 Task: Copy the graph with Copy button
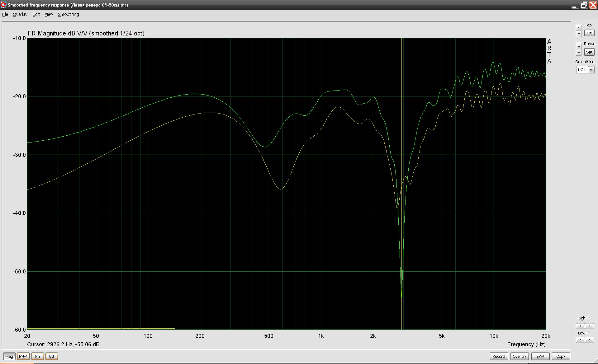pyautogui.click(x=561, y=356)
